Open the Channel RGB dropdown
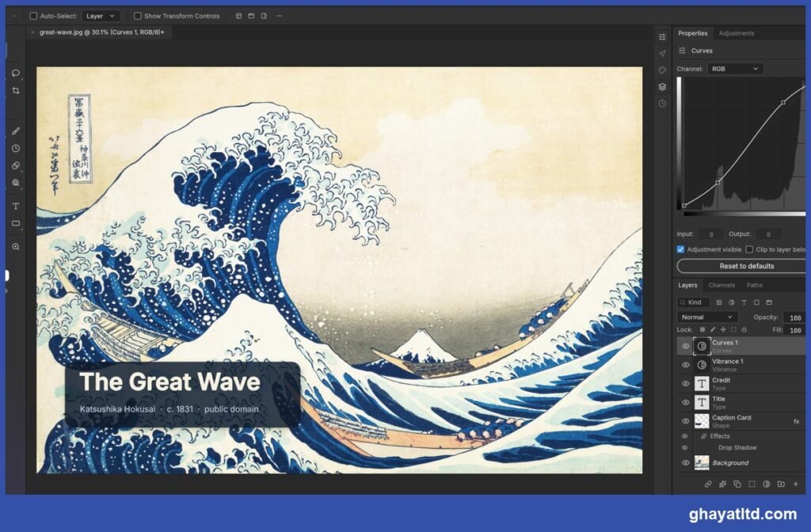Screen dimensions: 811x532 coord(734,69)
